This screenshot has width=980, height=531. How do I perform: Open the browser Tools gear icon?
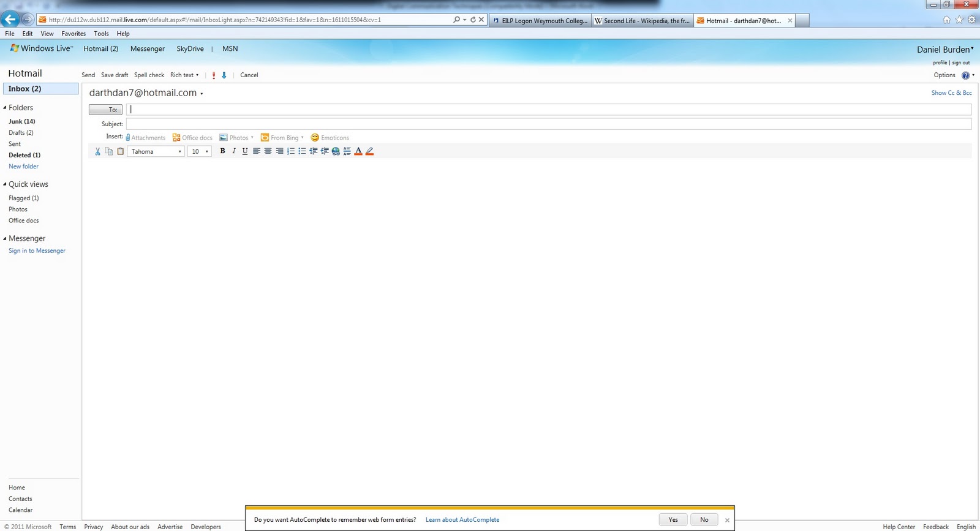tap(971, 20)
